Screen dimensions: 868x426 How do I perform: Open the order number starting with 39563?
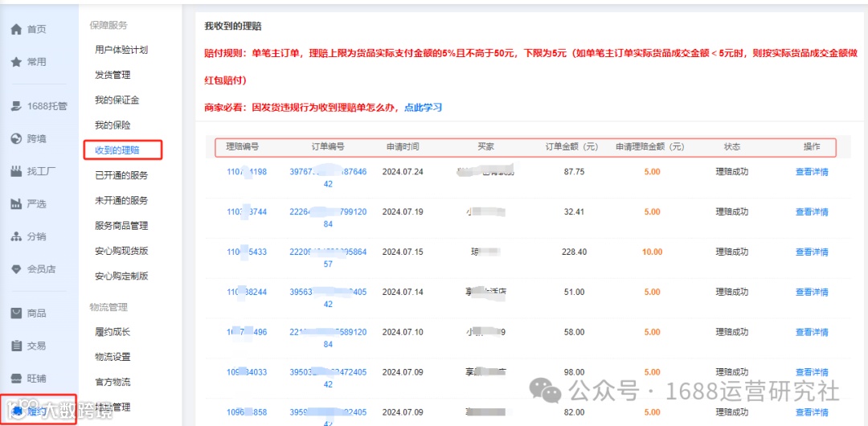click(x=328, y=298)
